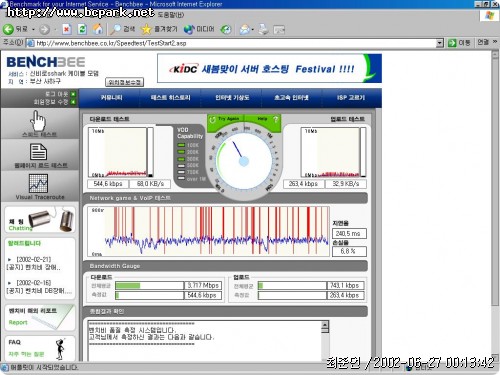Click the result text box scroll-up arrow
Viewport: 500px width, 375px height.
pyautogui.click(x=325, y=324)
